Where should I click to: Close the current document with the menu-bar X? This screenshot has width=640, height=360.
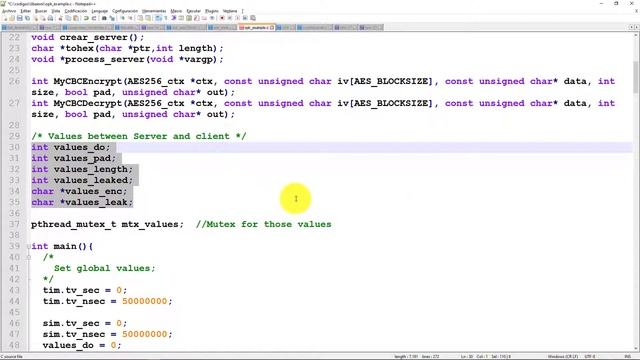tap(636, 11)
